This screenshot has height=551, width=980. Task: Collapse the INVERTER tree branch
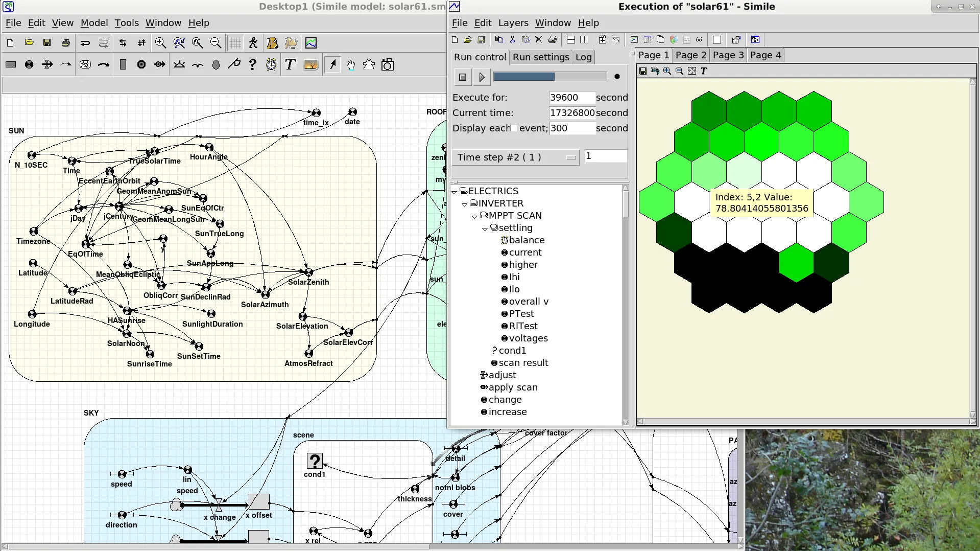(465, 203)
